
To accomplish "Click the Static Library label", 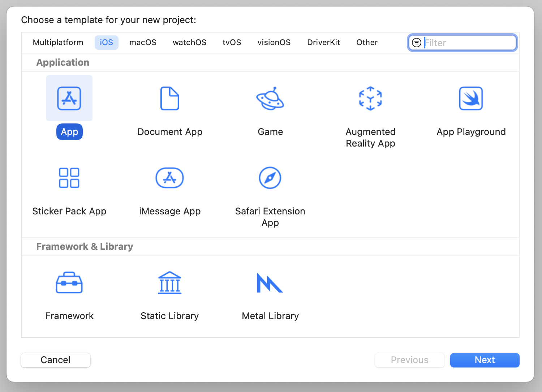I will (x=169, y=316).
